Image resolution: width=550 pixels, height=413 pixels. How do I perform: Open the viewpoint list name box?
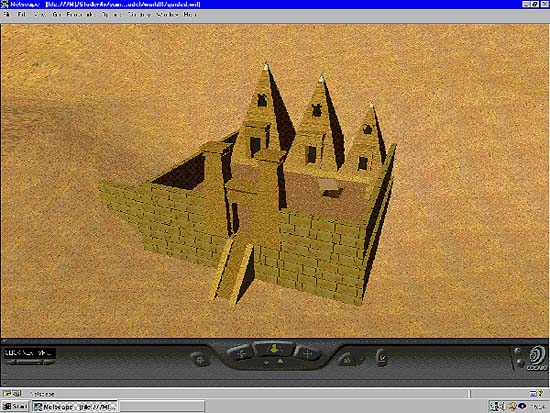tap(30, 353)
